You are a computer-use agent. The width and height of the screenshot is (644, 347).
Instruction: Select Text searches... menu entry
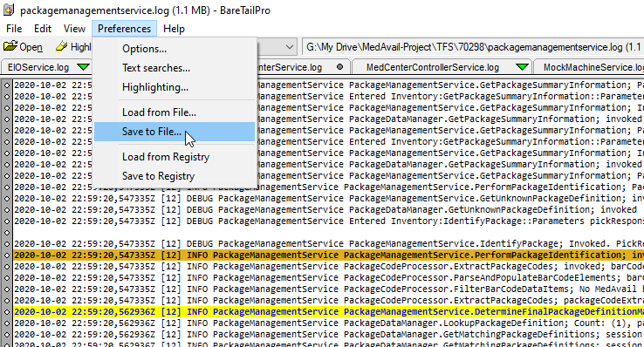click(x=175, y=68)
